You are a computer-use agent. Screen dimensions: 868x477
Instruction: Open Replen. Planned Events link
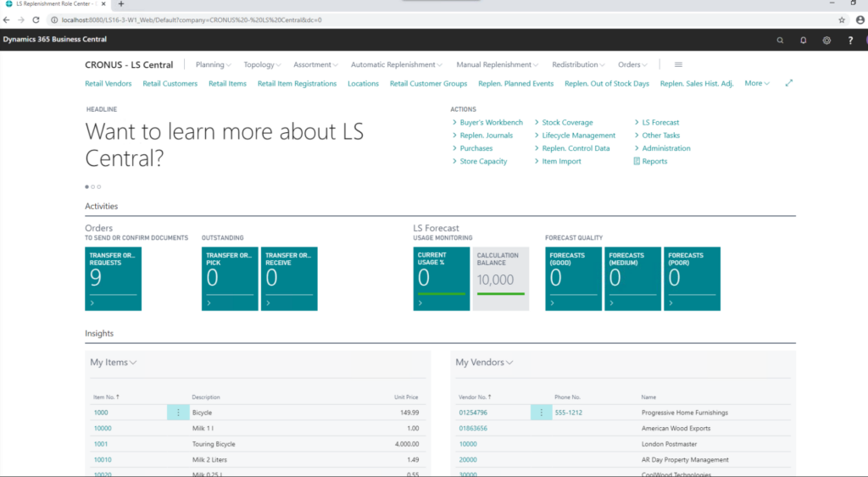point(516,84)
